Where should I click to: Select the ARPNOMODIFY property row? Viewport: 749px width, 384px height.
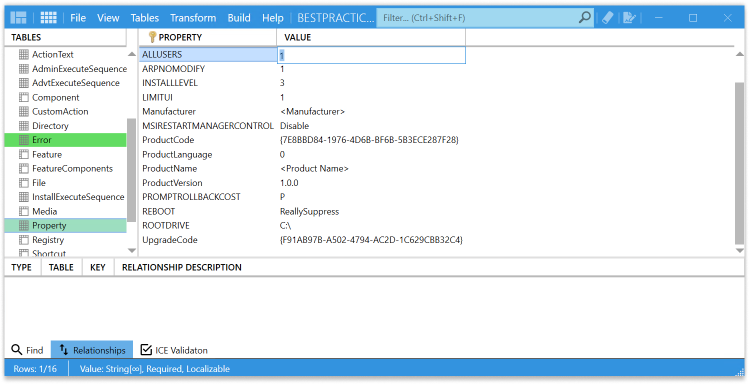[x=303, y=69]
